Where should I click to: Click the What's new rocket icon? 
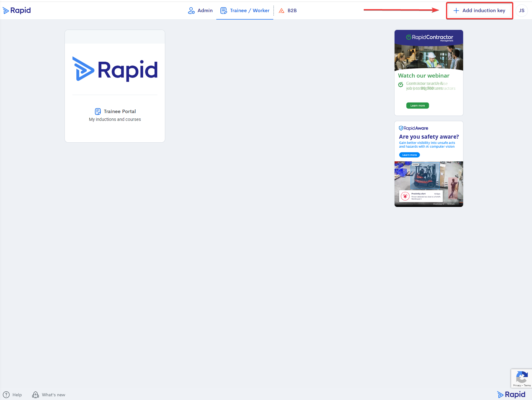pyautogui.click(x=36, y=395)
